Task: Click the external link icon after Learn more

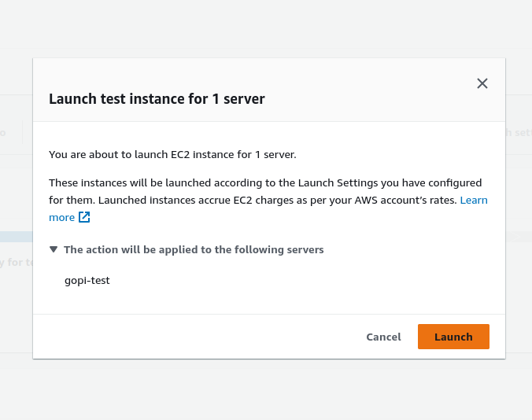Action: click(x=84, y=217)
